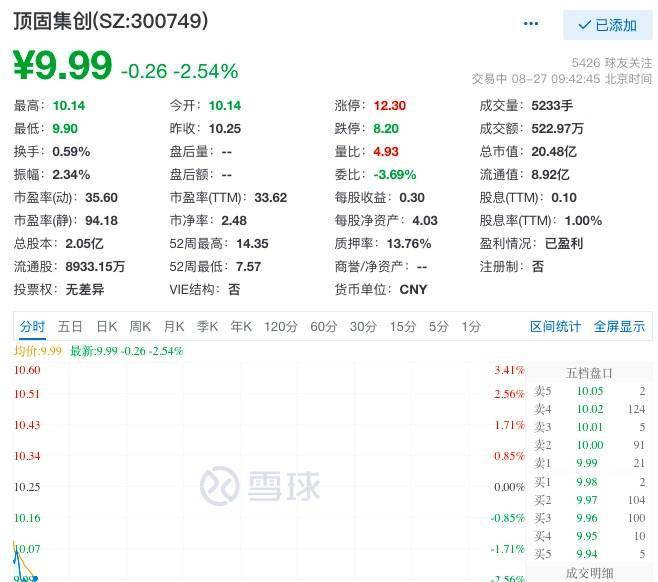
Task: Click the 流通股 value 8933.15万
Action: 95,267
